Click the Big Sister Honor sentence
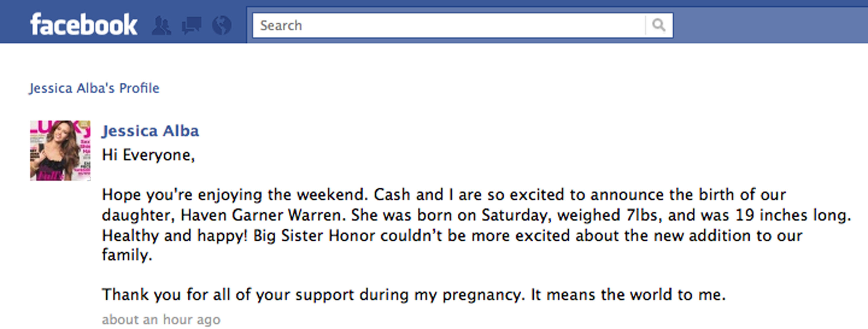Viewport: 868px width, 329px height. tap(452, 236)
